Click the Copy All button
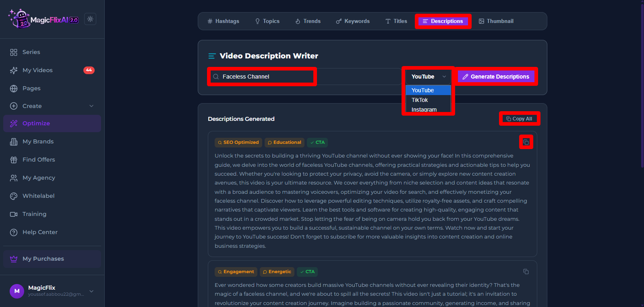644x307 pixels. click(520, 119)
